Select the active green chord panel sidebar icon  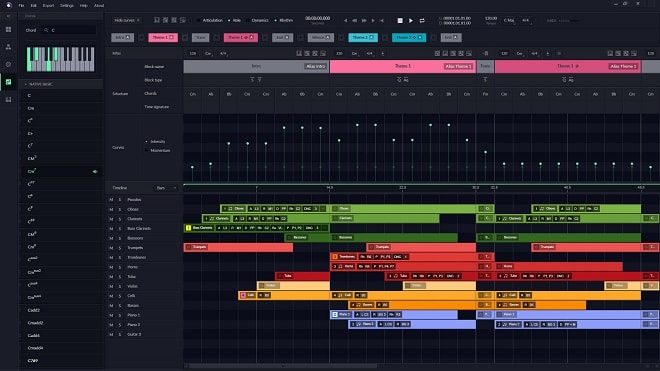coord(8,82)
